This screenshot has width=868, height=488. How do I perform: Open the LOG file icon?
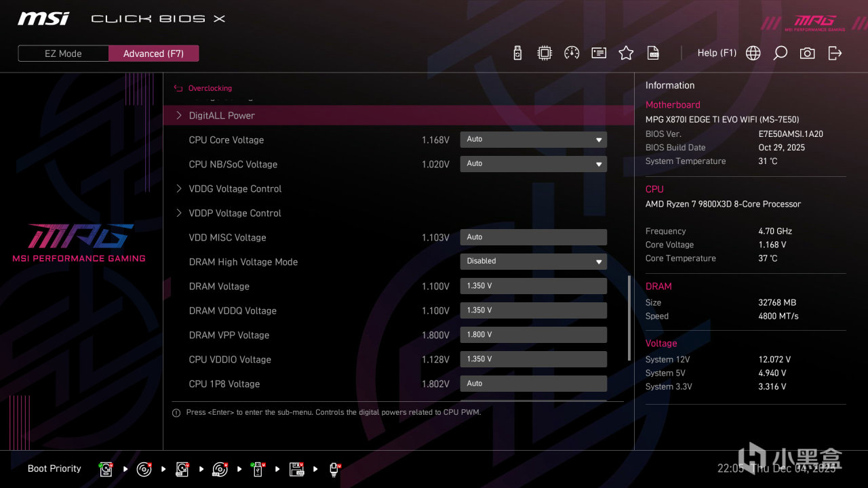(653, 53)
